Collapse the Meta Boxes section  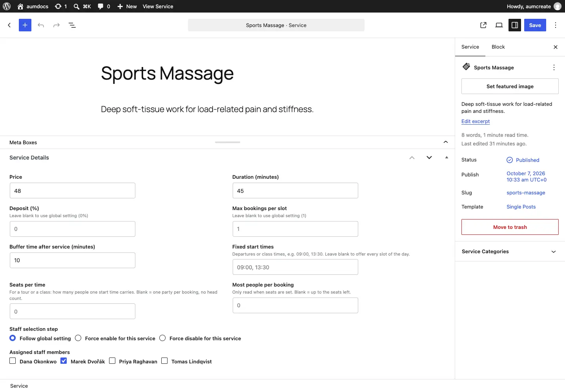coord(446,142)
